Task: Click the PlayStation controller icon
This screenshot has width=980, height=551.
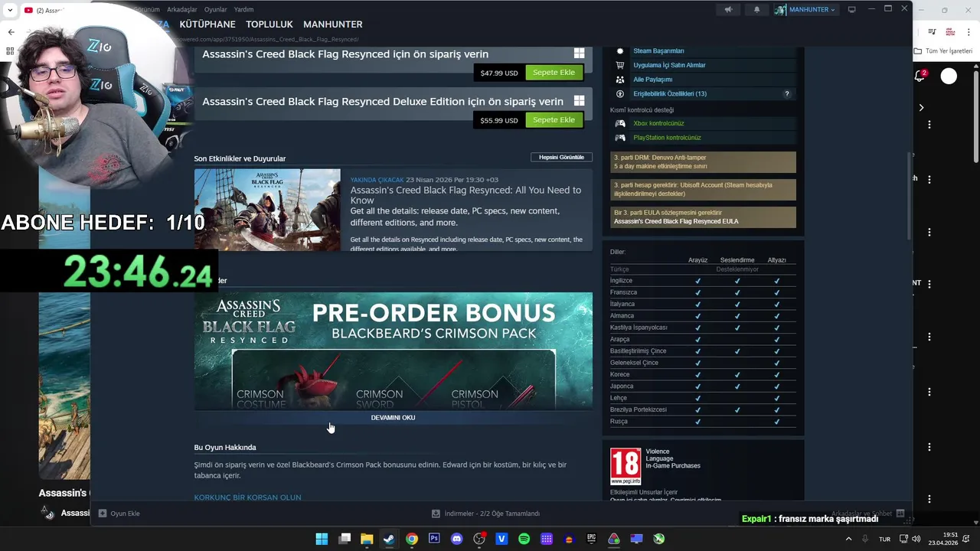Action: (x=620, y=138)
